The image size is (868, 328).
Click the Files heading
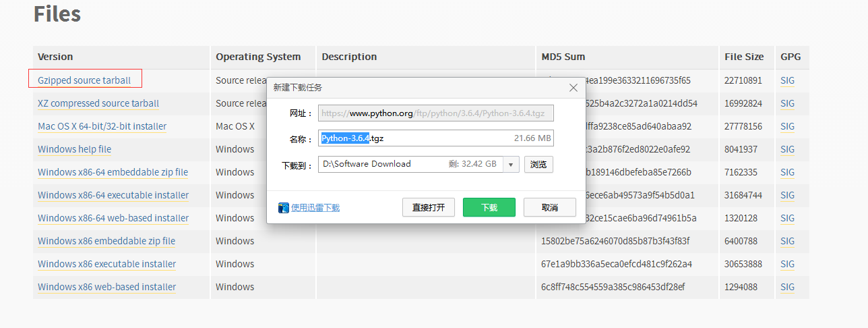coord(57,13)
